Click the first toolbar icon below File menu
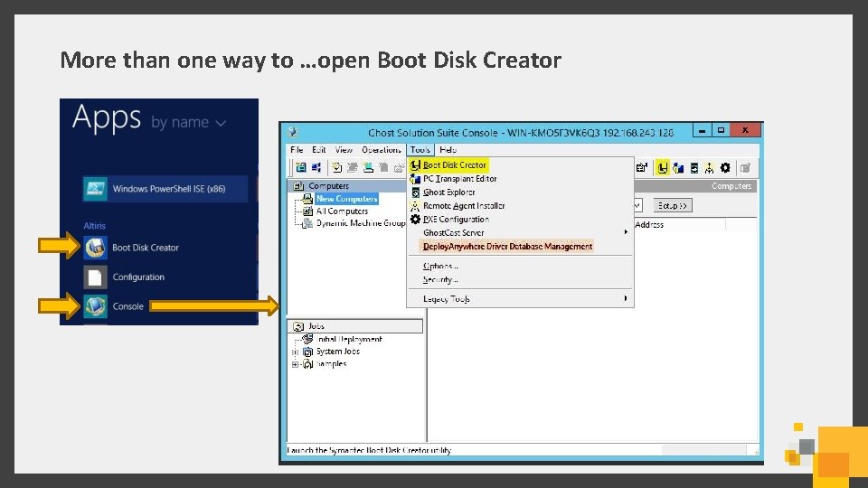The image size is (868, 488). (x=301, y=167)
